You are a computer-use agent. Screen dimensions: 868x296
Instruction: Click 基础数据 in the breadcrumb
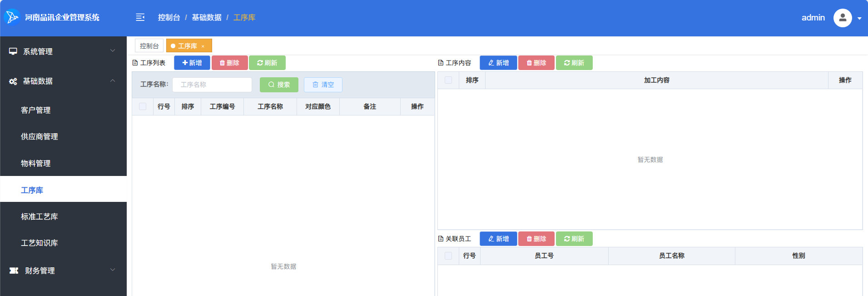coord(207,17)
